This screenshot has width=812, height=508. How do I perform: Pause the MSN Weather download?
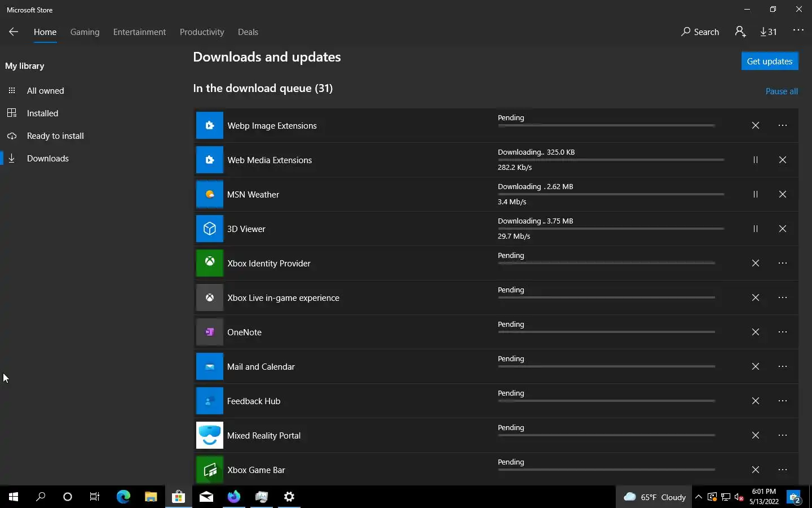coord(756,194)
